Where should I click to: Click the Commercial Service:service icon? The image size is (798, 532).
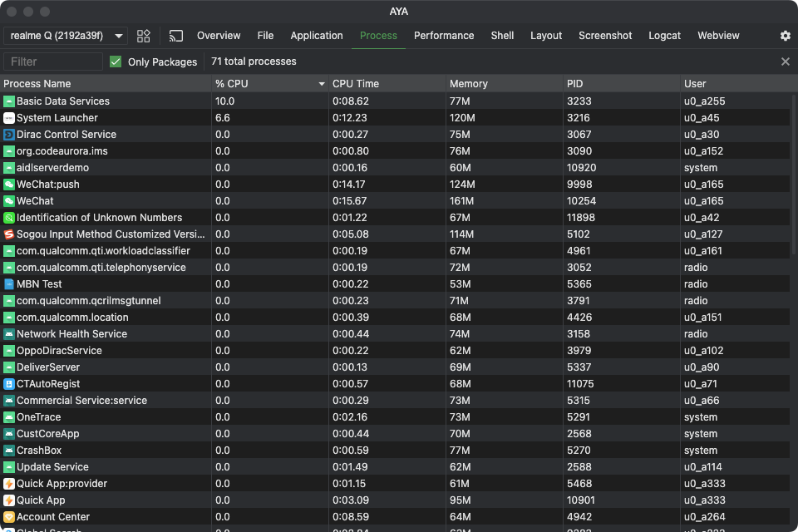(x=8, y=401)
